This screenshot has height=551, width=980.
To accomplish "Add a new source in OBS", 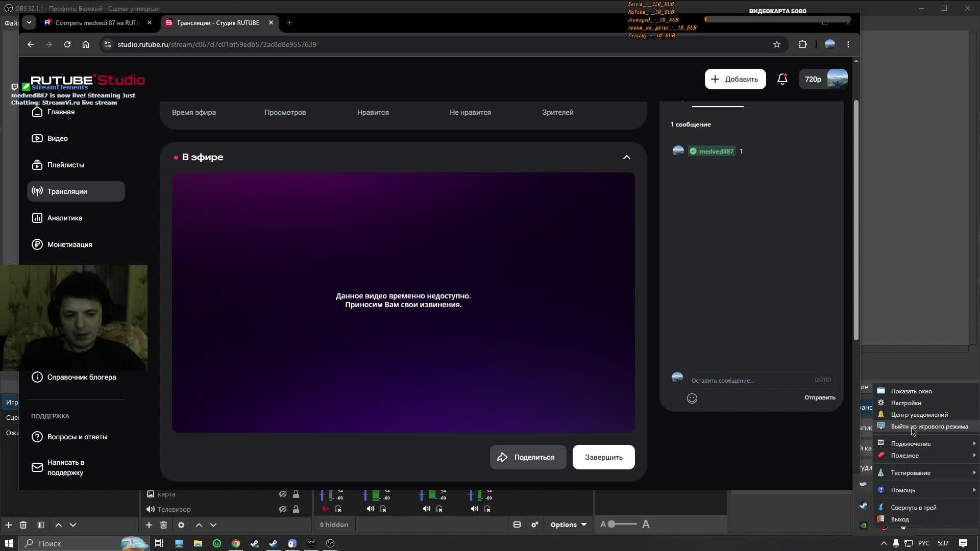I will (149, 525).
